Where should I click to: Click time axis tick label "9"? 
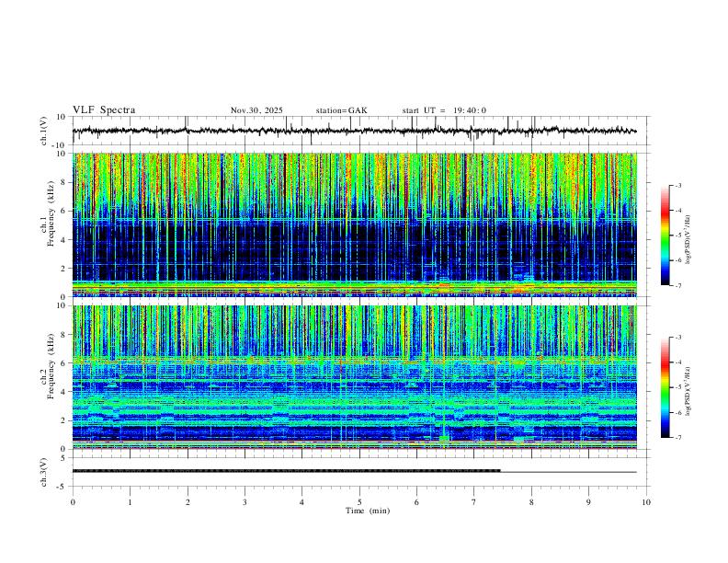588,502
